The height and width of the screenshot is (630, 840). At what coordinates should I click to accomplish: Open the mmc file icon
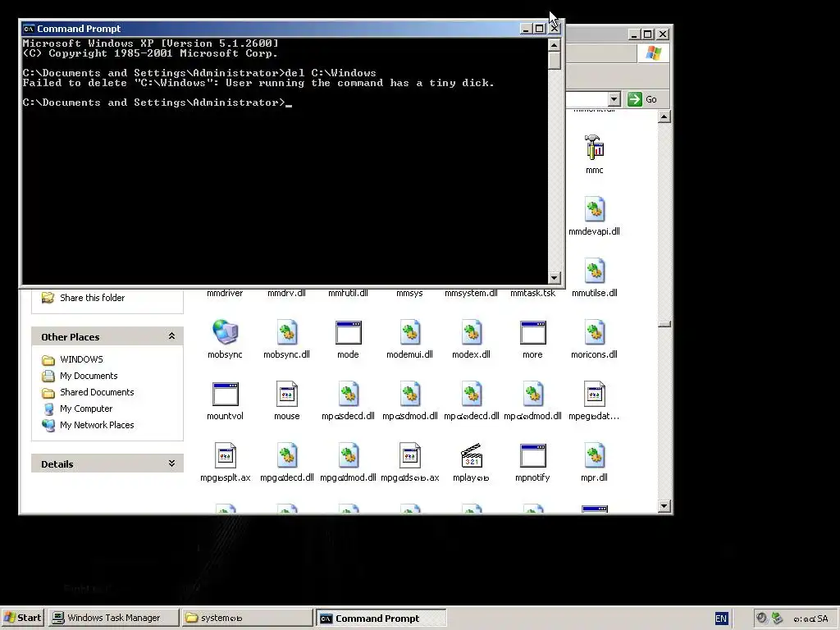(594, 148)
